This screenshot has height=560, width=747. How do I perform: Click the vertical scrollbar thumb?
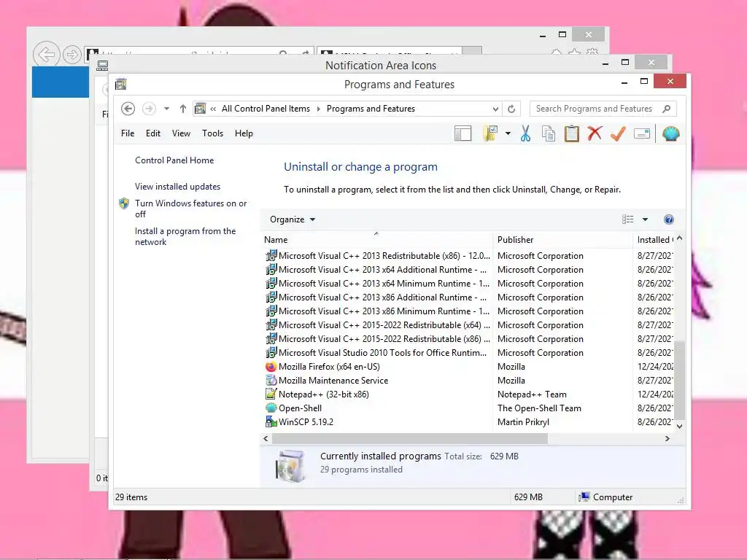coord(680,380)
